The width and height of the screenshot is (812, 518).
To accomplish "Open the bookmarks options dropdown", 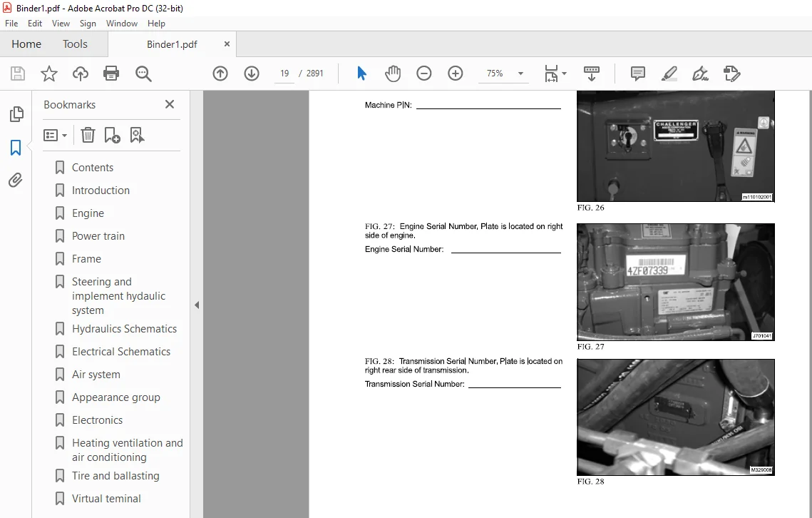I will point(55,136).
